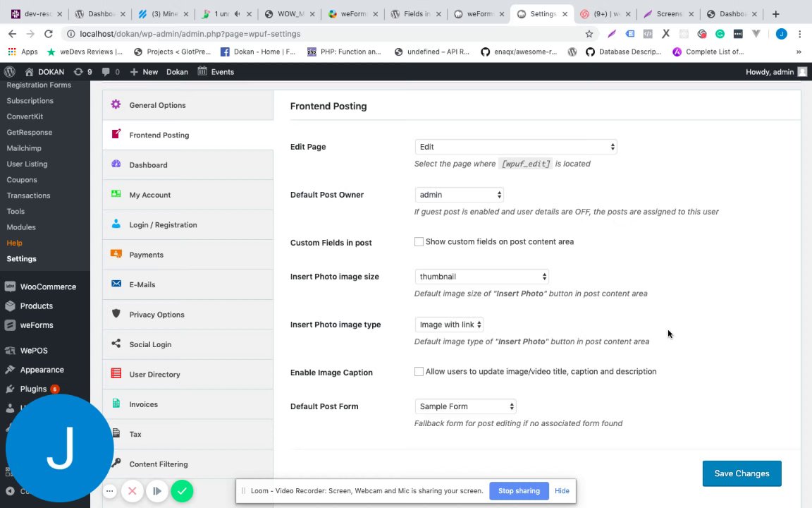This screenshot has width=812, height=508.
Task: Click the Privacy Options shield icon
Action: [x=116, y=313]
